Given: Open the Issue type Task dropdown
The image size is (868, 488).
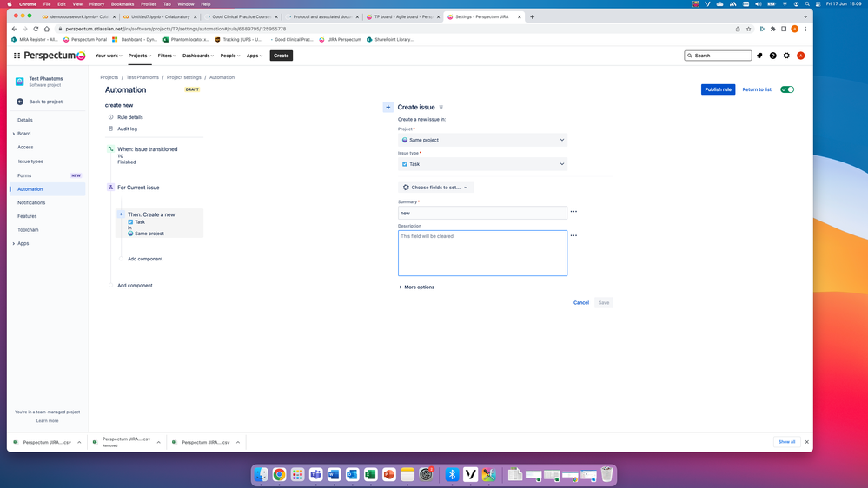Looking at the screenshot, I should pyautogui.click(x=483, y=164).
